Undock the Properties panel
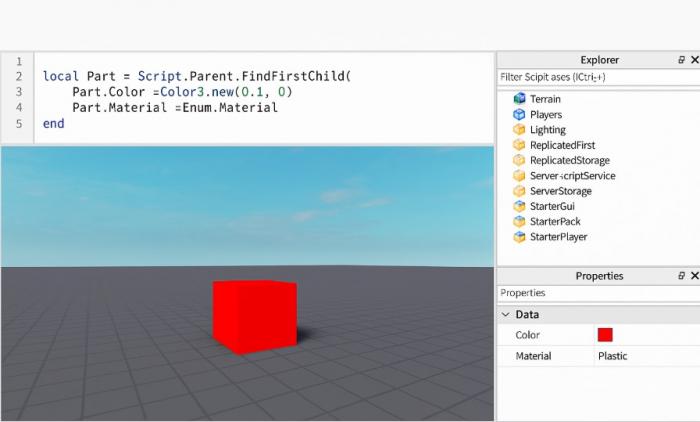Image resolution: width=700 pixels, height=422 pixels. [681, 276]
